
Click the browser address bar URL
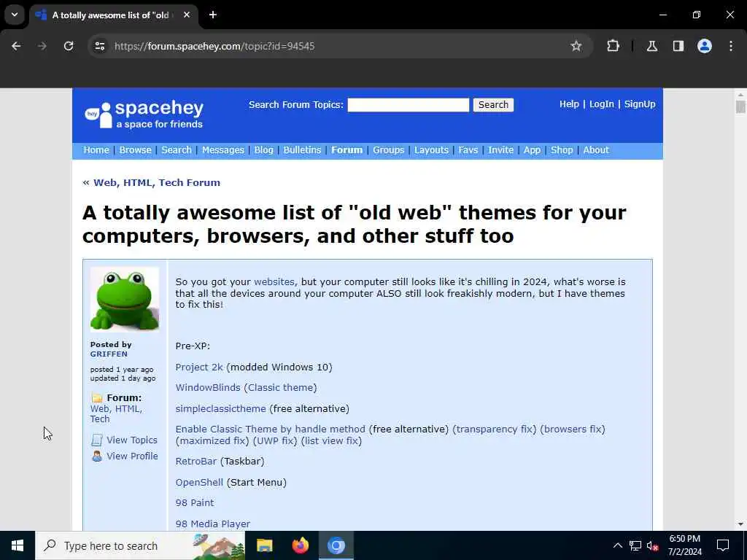click(x=214, y=46)
